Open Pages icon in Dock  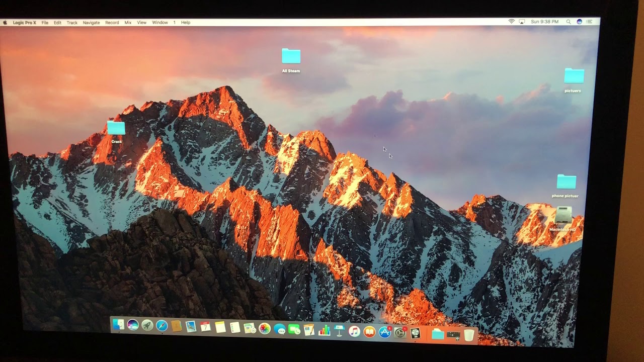pyautogui.click(x=309, y=330)
